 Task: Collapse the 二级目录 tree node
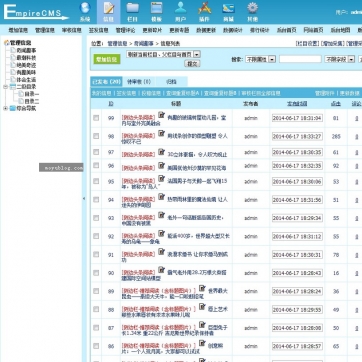tap(5, 87)
